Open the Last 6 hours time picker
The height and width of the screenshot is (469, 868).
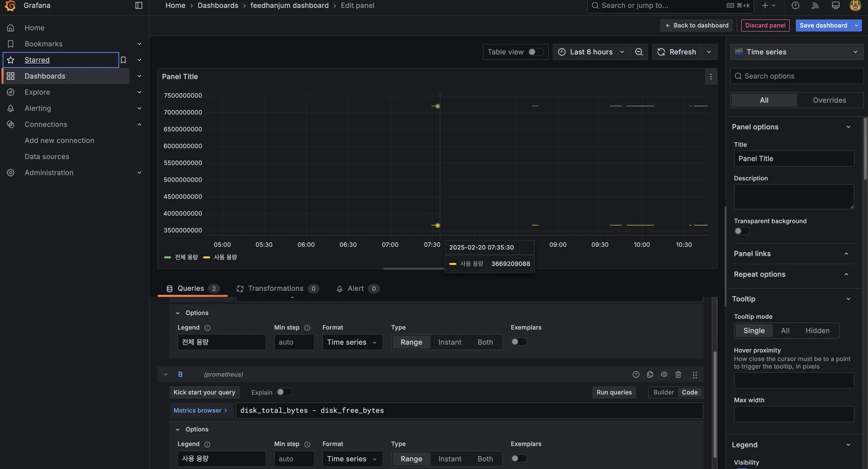(591, 52)
